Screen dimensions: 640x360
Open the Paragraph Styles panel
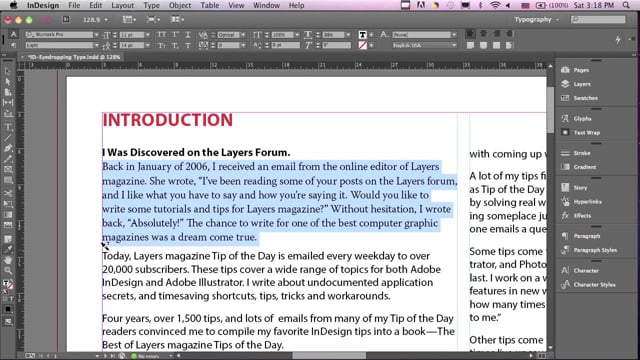[x=589, y=250]
